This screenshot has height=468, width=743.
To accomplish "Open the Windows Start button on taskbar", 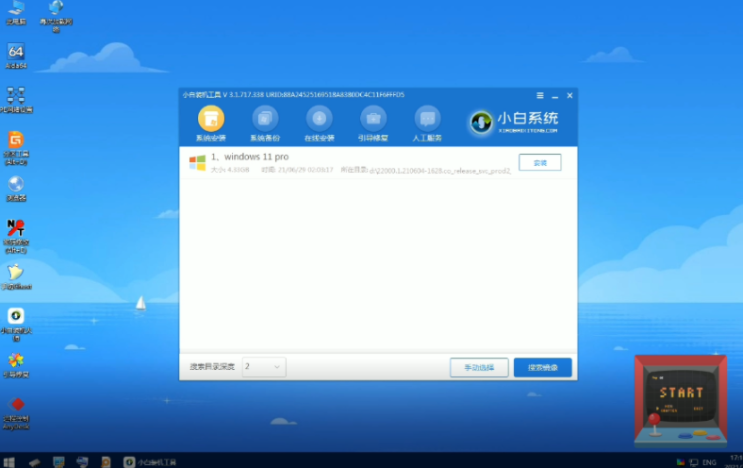I will (x=9, y=461).
